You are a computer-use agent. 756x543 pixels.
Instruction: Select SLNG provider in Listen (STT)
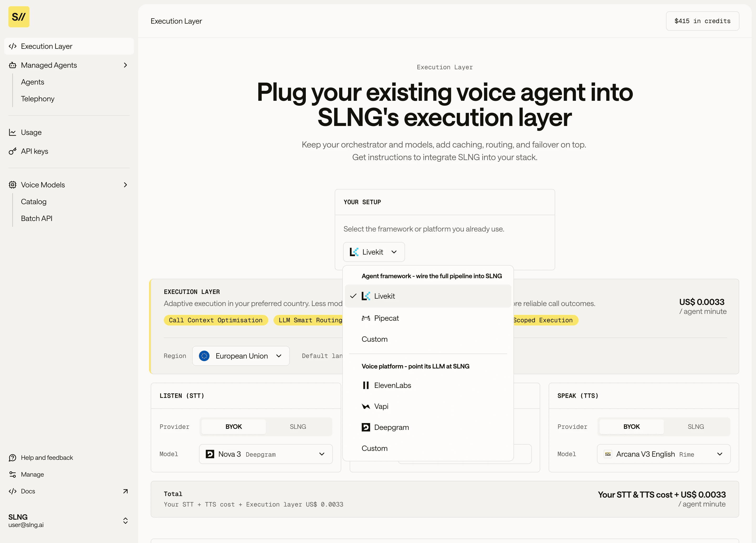298,427
